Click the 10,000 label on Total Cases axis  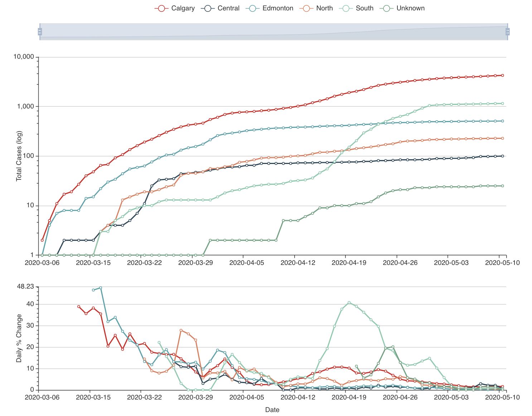(24, 57)
